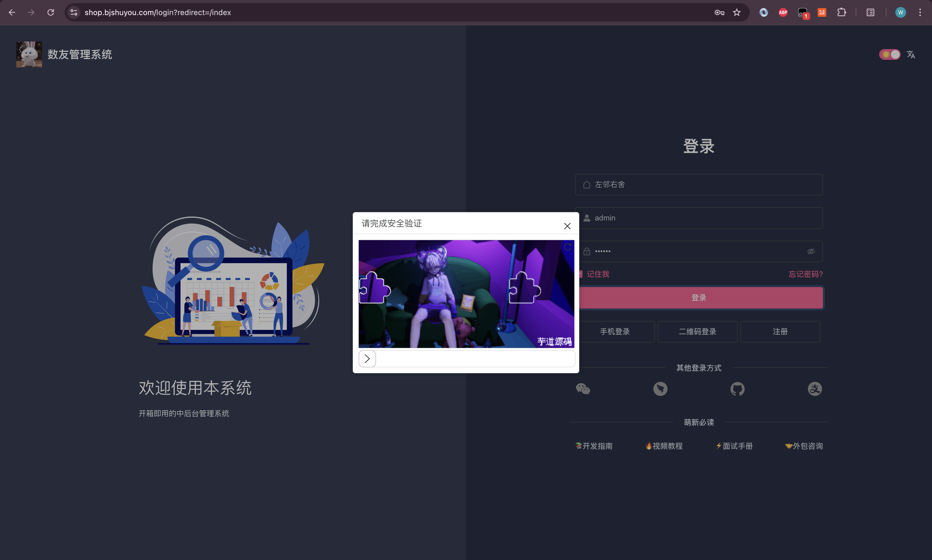This screenshot has width=932, height=560.
Task: Click the Alipay login icon
Action: pos(814,389)
